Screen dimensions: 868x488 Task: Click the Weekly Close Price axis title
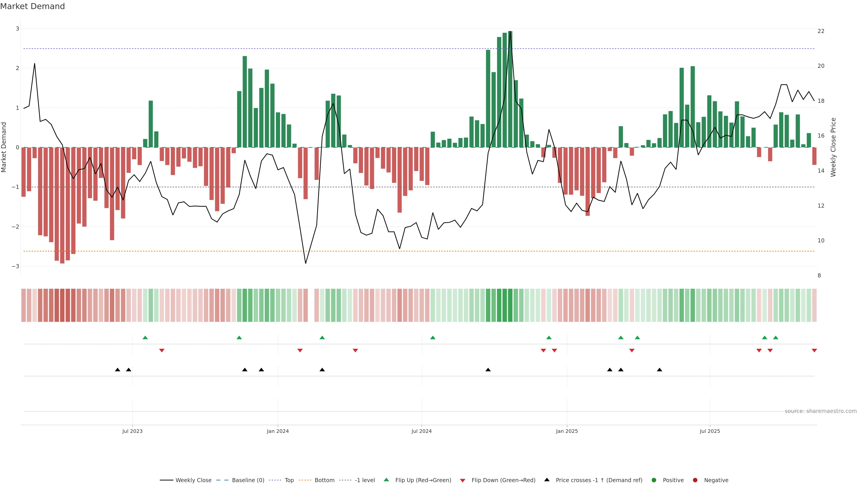click(x=833, y=147)
